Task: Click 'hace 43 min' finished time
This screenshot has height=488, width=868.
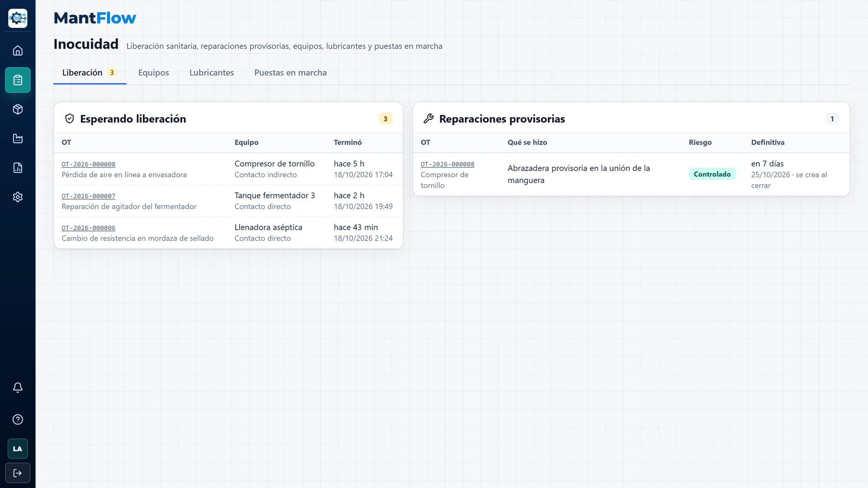Action: click(356, 227)
